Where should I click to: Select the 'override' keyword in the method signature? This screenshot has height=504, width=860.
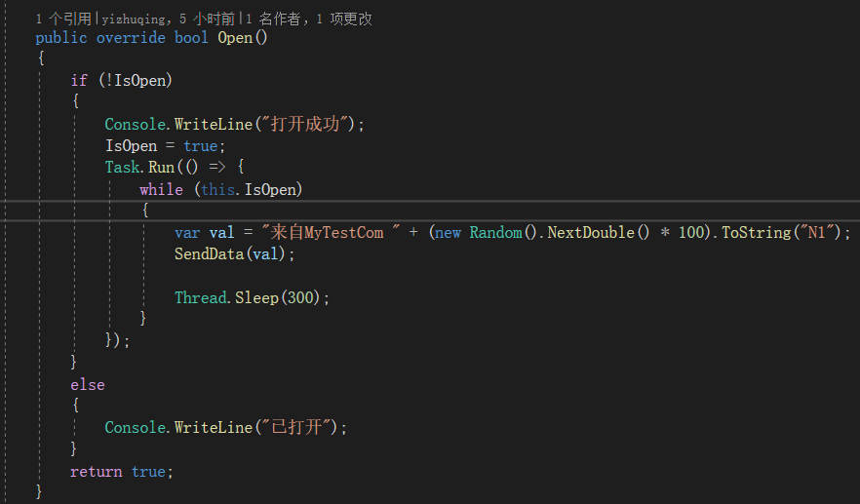point(131,38)
